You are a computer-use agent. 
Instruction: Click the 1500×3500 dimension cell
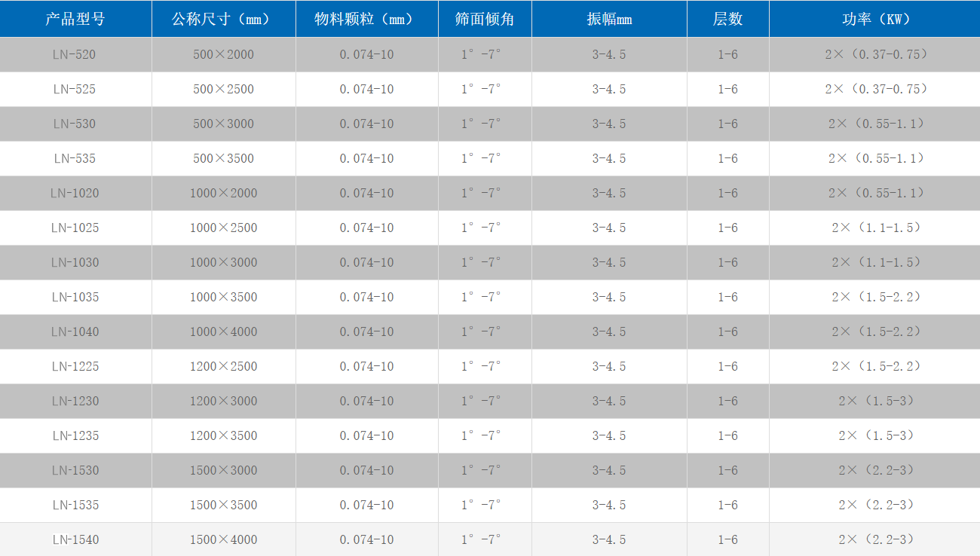click(223, 505)
